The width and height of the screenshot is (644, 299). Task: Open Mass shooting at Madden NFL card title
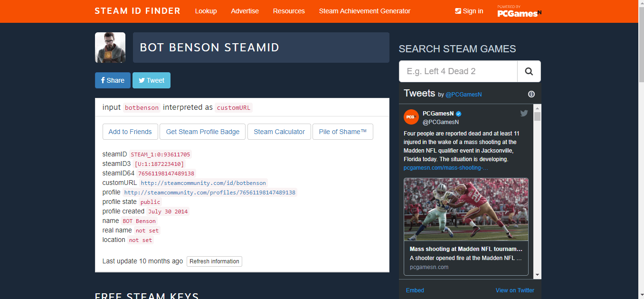tap(466, 249)
